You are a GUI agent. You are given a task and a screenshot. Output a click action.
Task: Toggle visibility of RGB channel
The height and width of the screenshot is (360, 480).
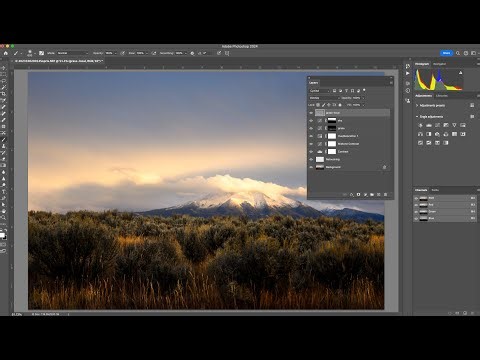416,198
